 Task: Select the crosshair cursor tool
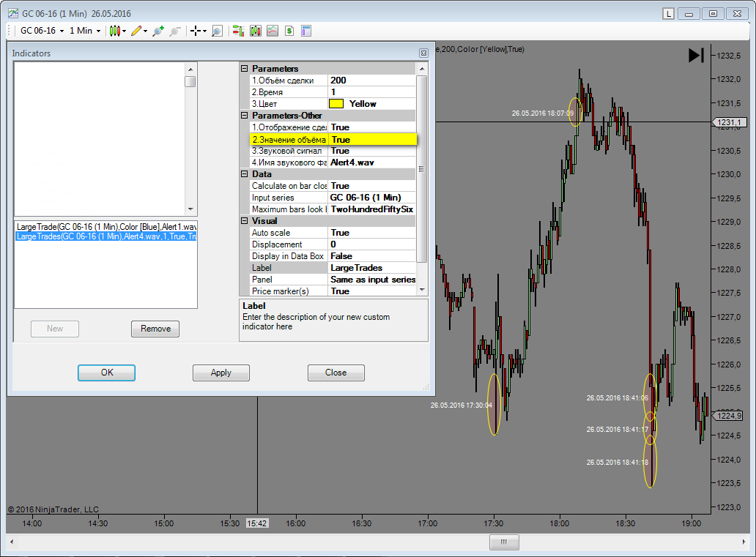196,31
